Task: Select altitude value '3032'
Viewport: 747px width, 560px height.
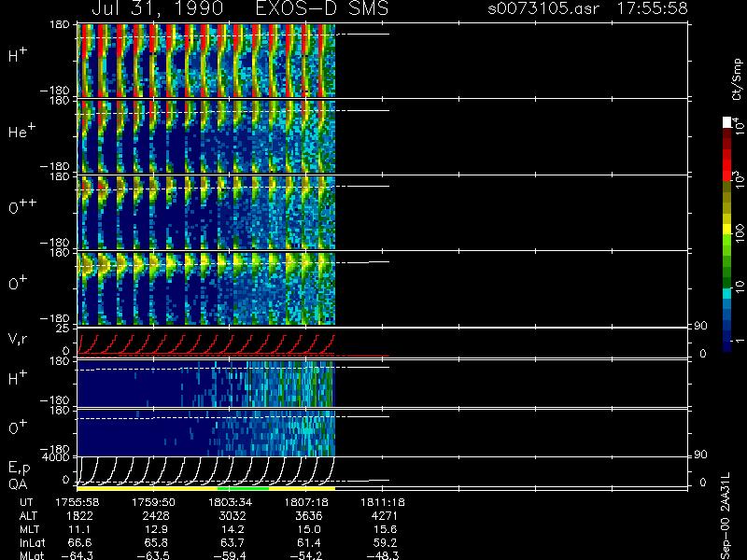Action: pos(233,516)
